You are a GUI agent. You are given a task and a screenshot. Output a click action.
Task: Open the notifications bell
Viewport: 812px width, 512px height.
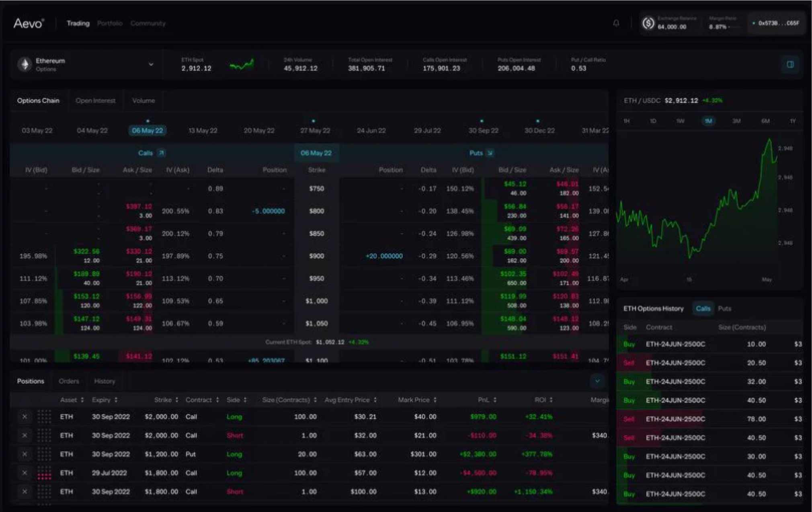point(616,23)
